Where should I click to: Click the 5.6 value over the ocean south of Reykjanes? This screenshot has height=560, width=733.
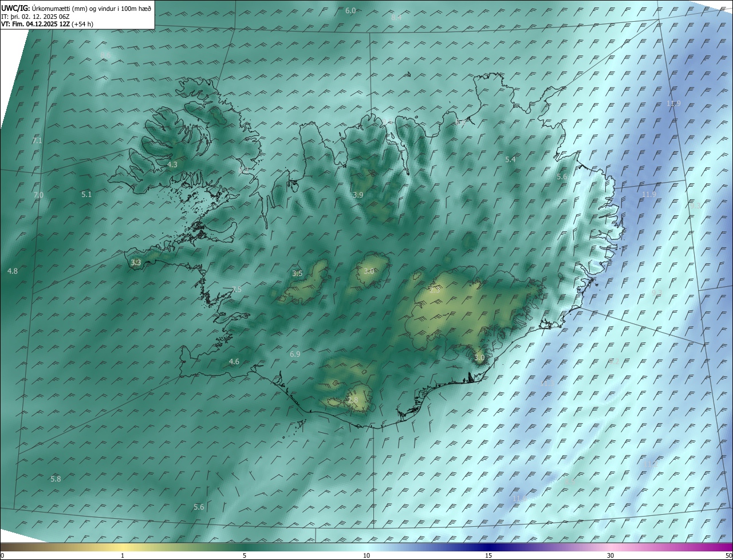[199, 507]
